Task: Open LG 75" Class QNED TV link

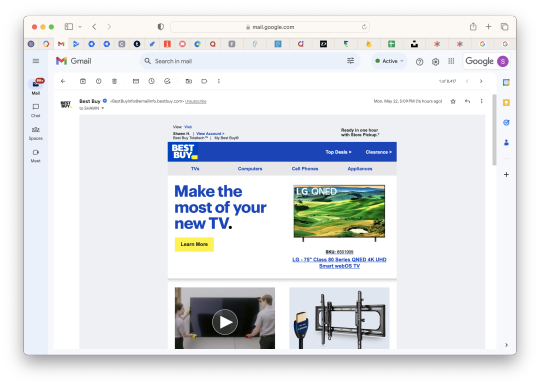Action: 339,263
